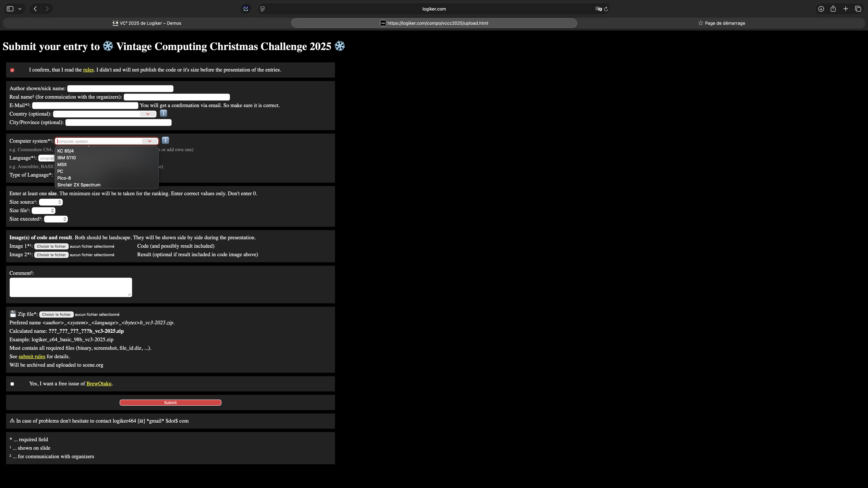Click the Safari sidebar toggle icon
This screenshot has height=488, width=868.
10,9
